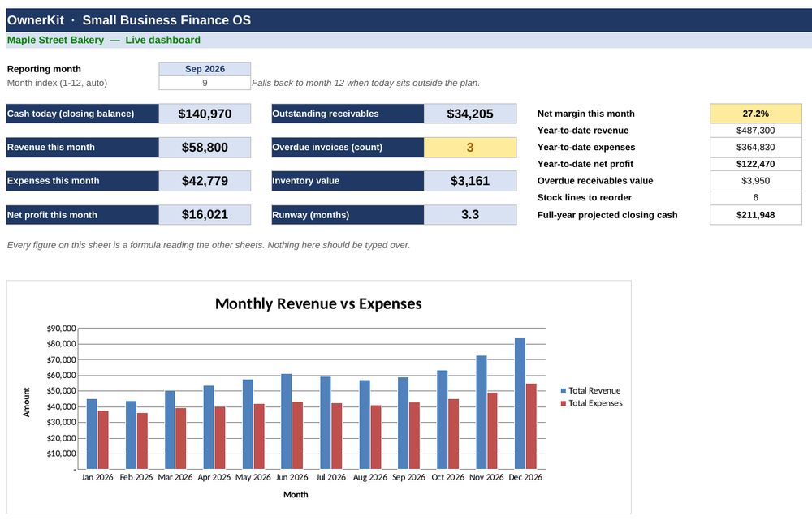
Task: Click the Dec 2026 blue revenue bar
Action: [520, 403]
